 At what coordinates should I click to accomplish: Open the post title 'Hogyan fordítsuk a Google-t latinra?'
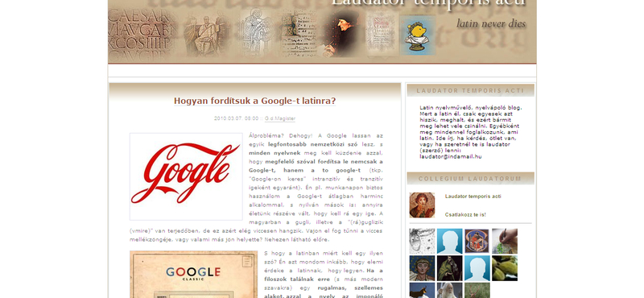pos(254,101)
